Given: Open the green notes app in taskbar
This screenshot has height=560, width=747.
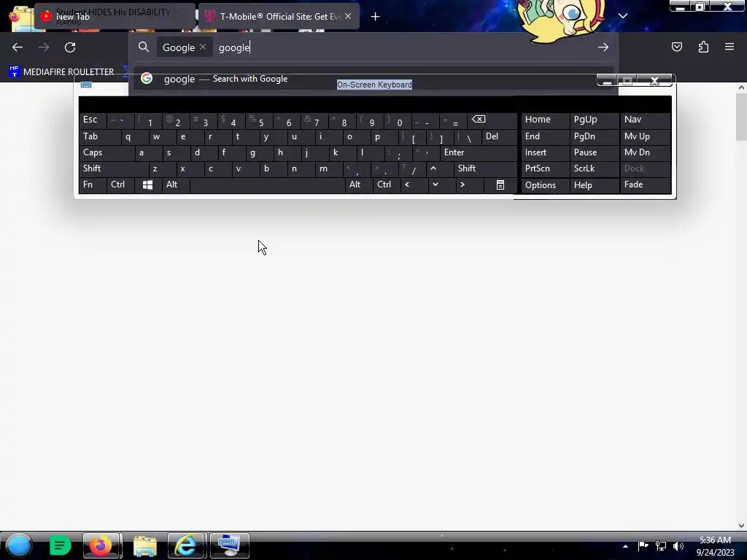Looking at the screenshot, I should (x=60, y=545).
